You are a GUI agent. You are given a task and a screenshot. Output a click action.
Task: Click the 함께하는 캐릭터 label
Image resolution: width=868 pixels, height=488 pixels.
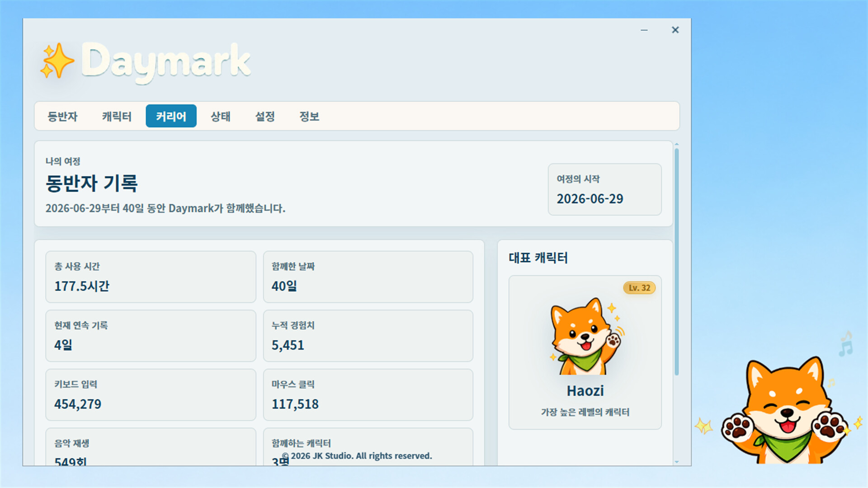(x=301, y=443)
